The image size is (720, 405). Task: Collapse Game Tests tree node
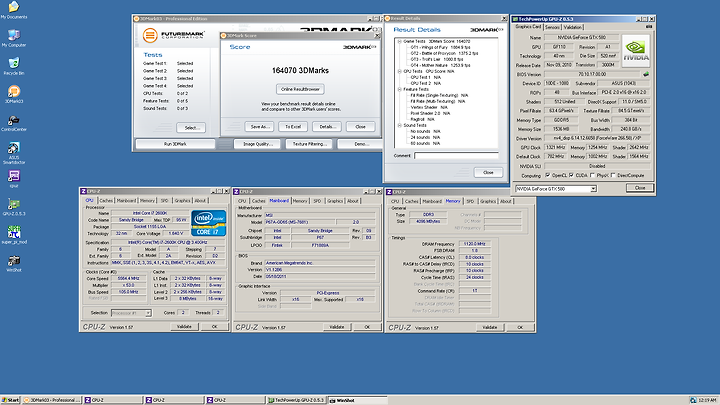(x=399, y=41)
